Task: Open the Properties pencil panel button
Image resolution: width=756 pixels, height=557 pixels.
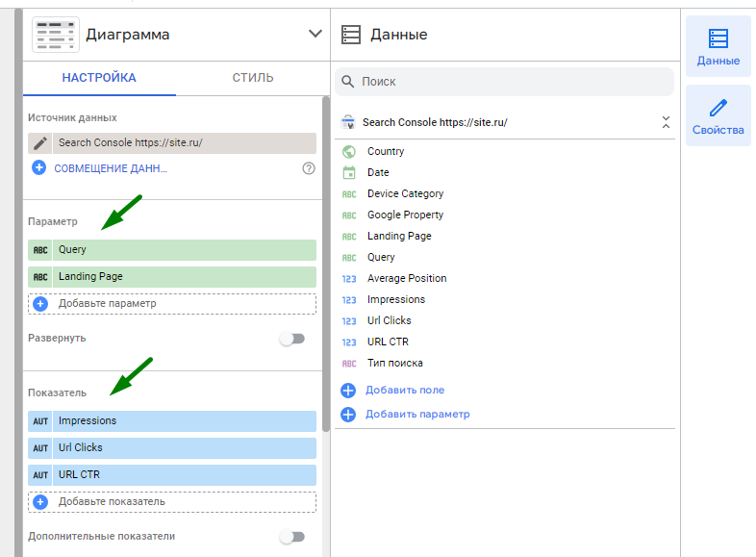Action: tap(718, 115)
